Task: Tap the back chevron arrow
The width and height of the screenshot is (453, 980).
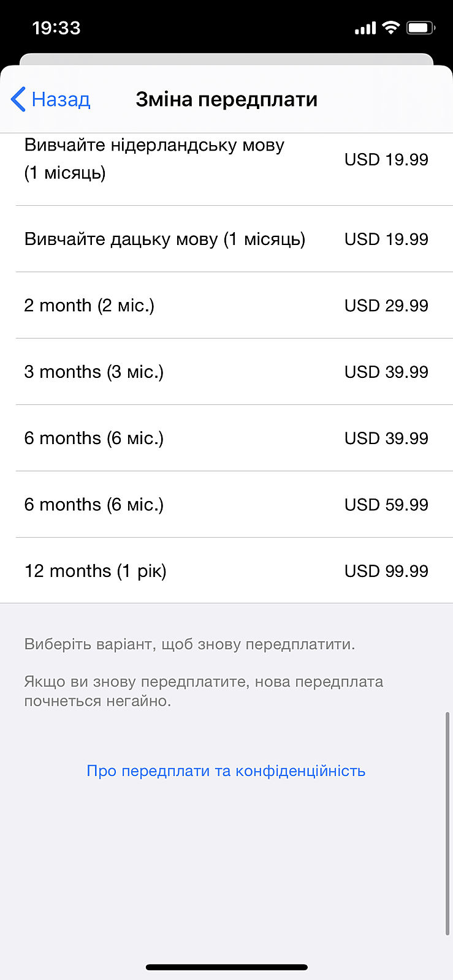Action: point(18,99)
